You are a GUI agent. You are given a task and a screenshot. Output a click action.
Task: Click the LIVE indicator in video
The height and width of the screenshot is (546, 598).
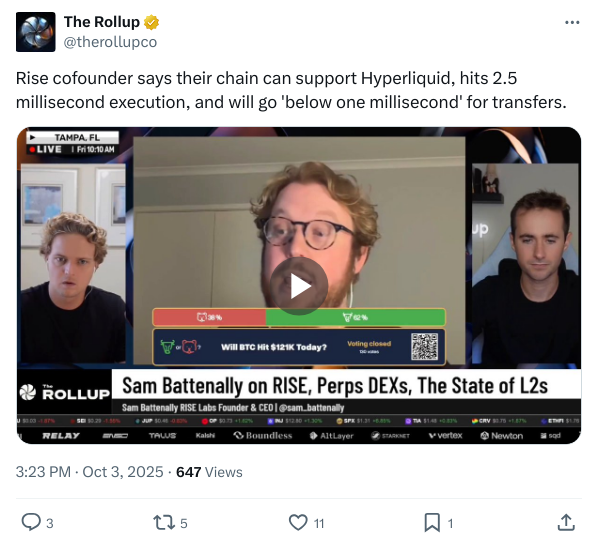[x=46, y=149]
